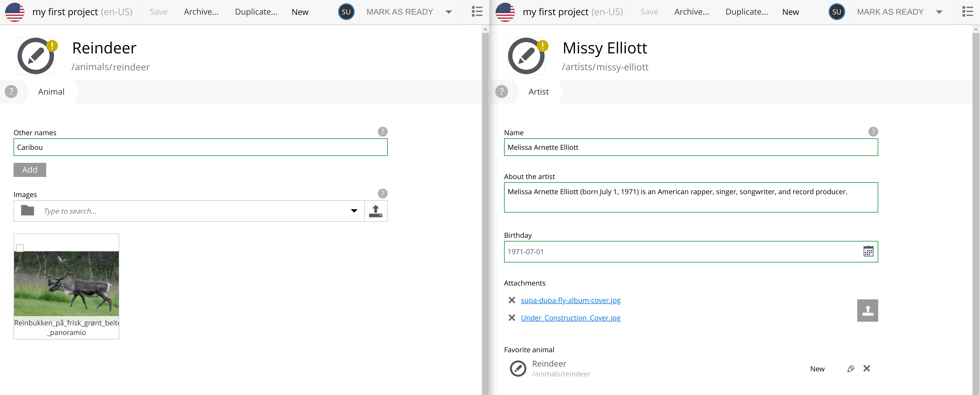Click Mark as Ready in Missy Elliott pane
The image size is (980, 395).
(890, 12)
